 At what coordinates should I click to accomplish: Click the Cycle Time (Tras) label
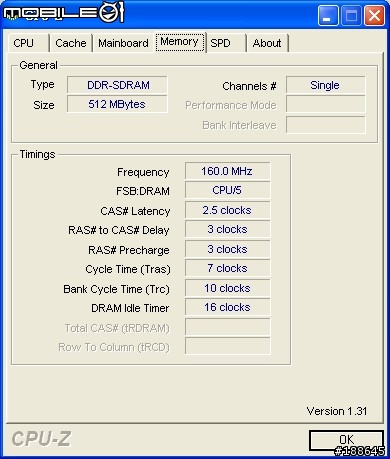128,269
